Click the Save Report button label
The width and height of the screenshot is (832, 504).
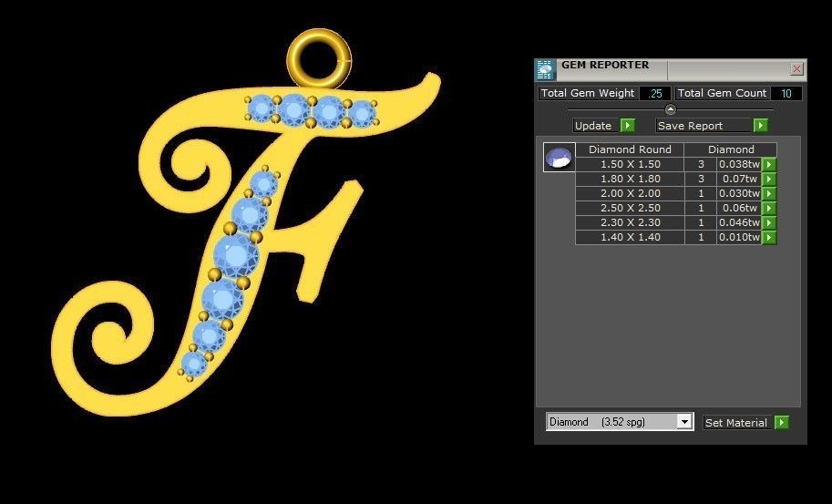704,126
